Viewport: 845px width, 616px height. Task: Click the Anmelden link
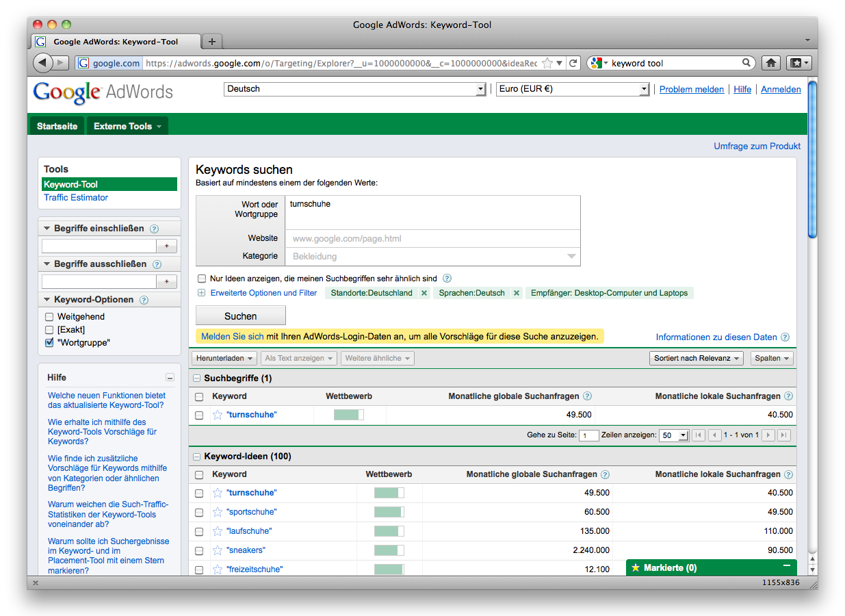point(781,90)
